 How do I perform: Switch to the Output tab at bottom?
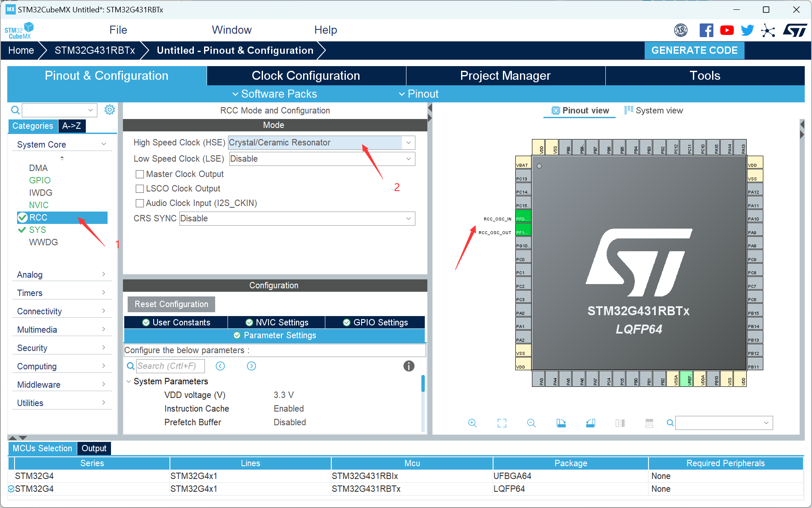point(94,448)
